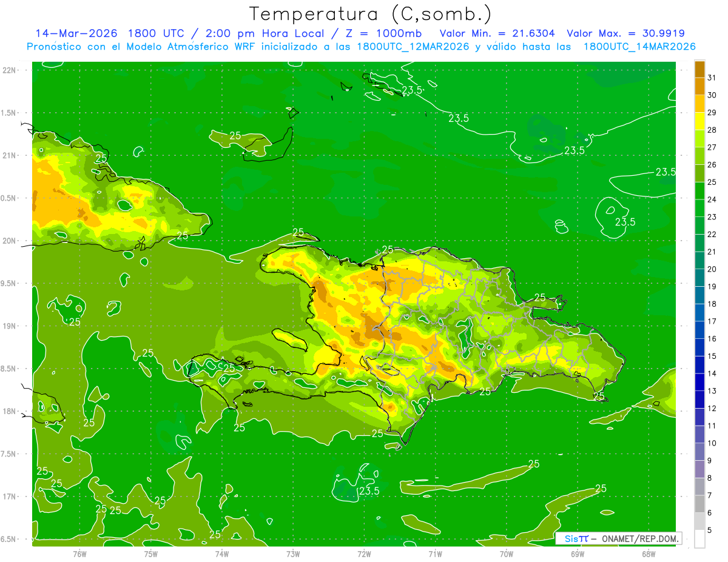Click the blue swatch between legend 16 and 17
Viewport: 728px width, 562px height.
699,330
